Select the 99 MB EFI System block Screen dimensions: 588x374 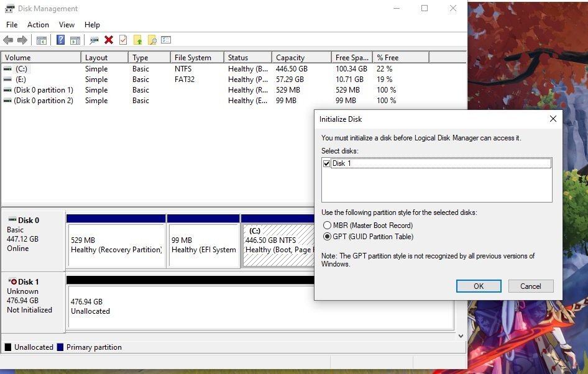click(x=204, y=245)
